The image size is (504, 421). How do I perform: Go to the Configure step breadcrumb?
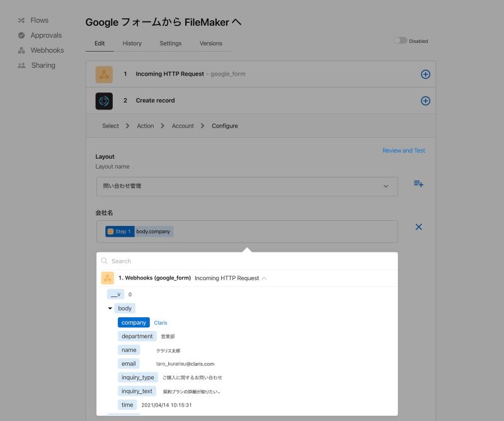pyautogui.click(x=225, y=126)
